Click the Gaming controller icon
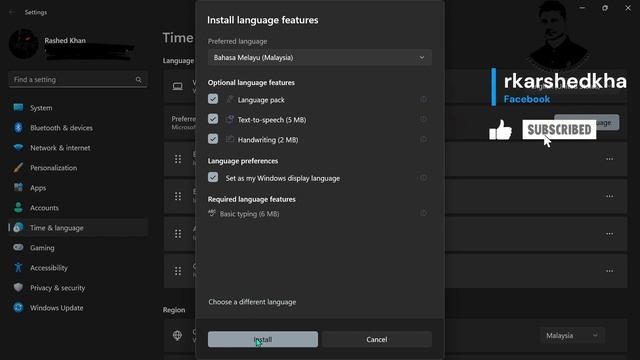The image size is (640, 360). point(18,247)
